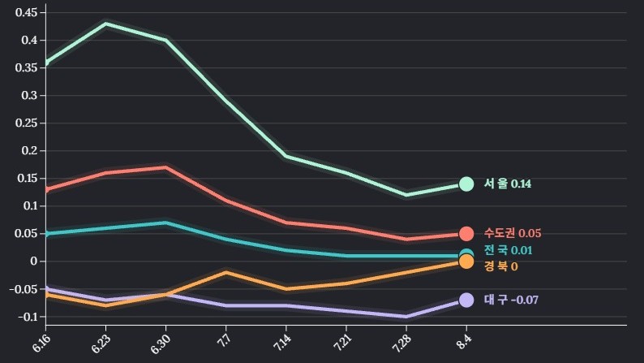Viewport: 644px width, 363px height.
Task: Click the 8.4 x-axis date label
Action: pos(465,340)
